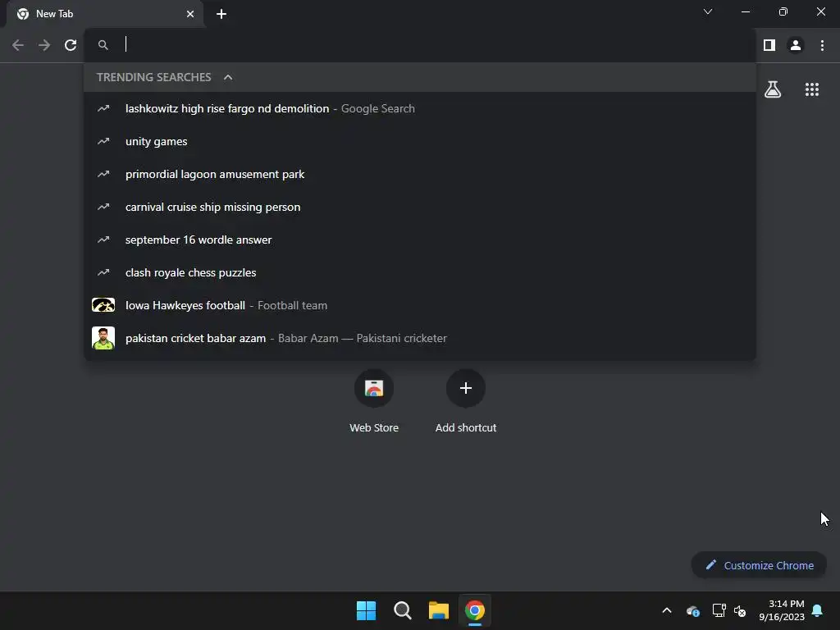This screenshot has width=840, height=630.
Task: Reload the current page
Action: (71, 45)
